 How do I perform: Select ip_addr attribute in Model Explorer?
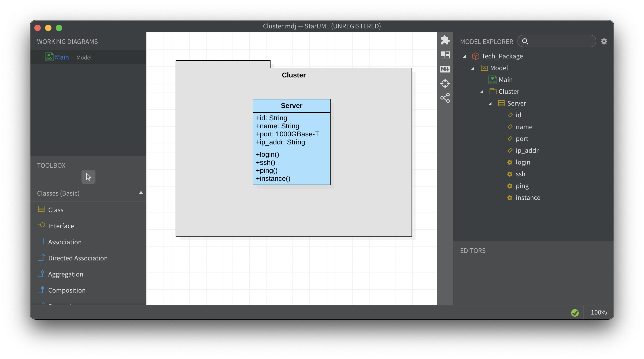[x=527, y=151]
